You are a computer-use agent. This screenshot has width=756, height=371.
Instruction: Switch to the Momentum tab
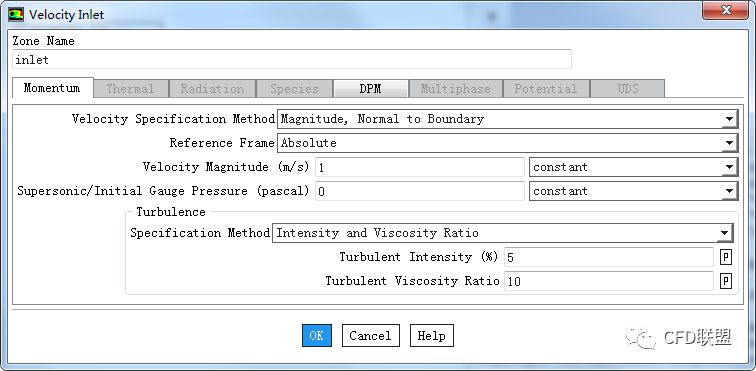click(x=52, y=88)
